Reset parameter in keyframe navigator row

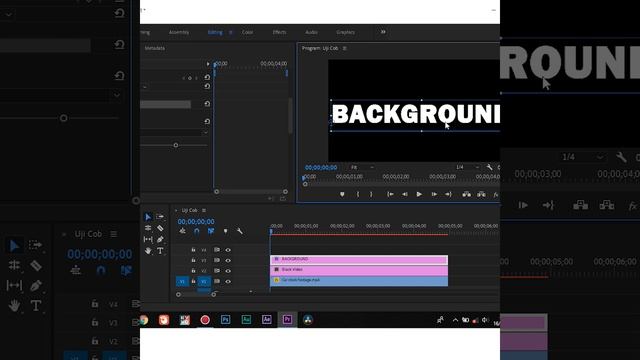point(207,77)
